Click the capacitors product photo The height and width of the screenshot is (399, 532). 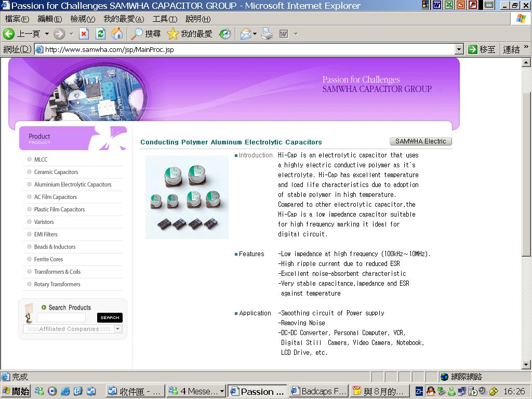(187, 197)
